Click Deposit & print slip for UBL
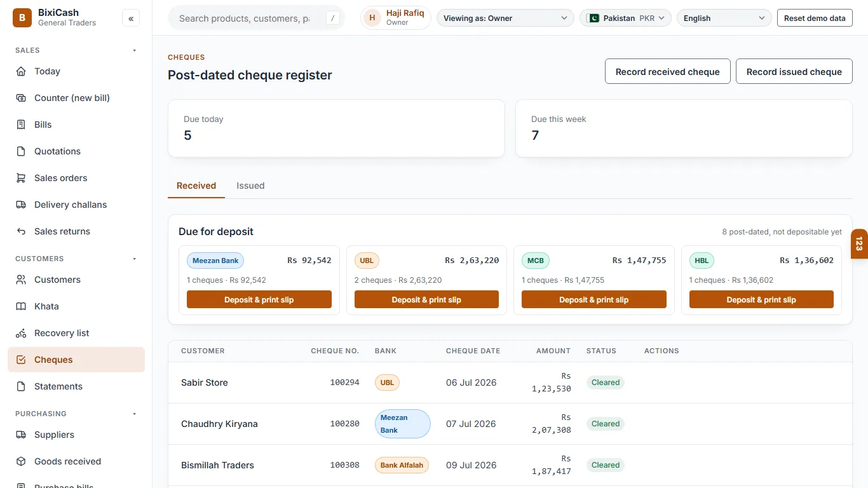The image size is (868, 488). [x=426, y=300]
